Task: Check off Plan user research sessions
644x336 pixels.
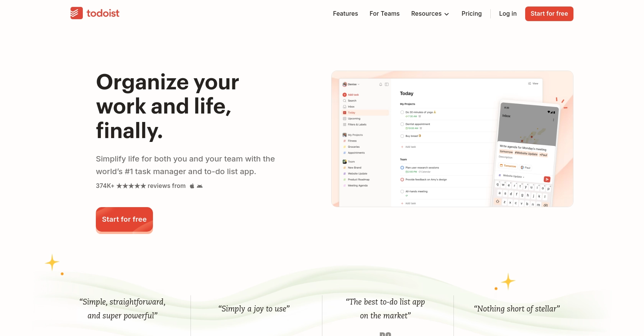Action: (x=402, y=168)
